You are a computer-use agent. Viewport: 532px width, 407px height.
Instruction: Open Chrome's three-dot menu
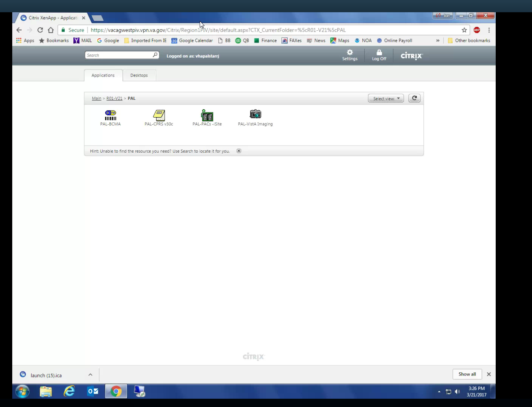click(489, 30)
